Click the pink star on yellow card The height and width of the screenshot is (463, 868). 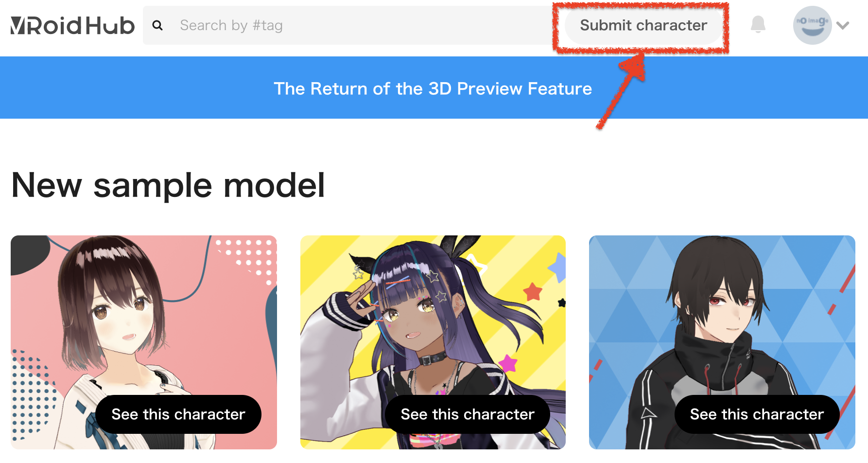[x=508, y=363]
